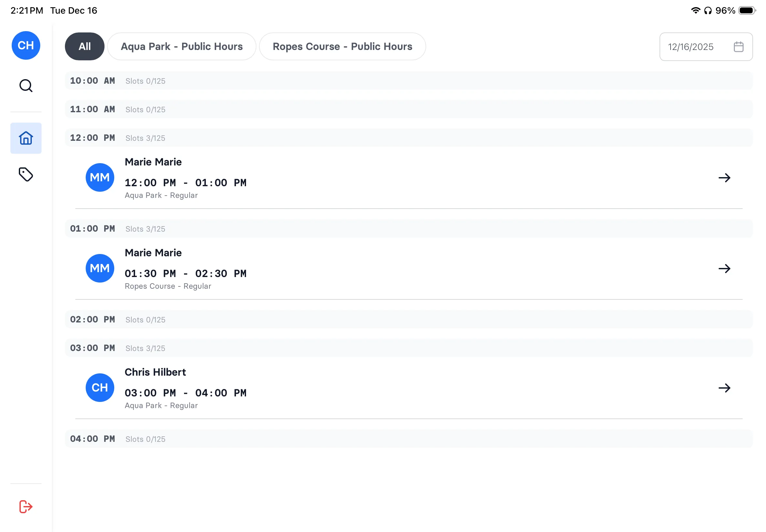Click the Chris Hilbert booking entry

point(333,388)
